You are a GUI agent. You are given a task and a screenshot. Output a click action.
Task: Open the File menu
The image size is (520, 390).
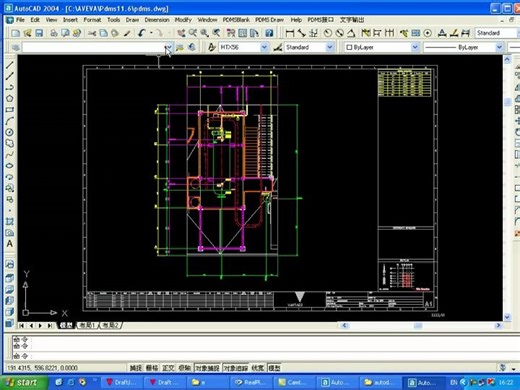click(x=20, y=20)
